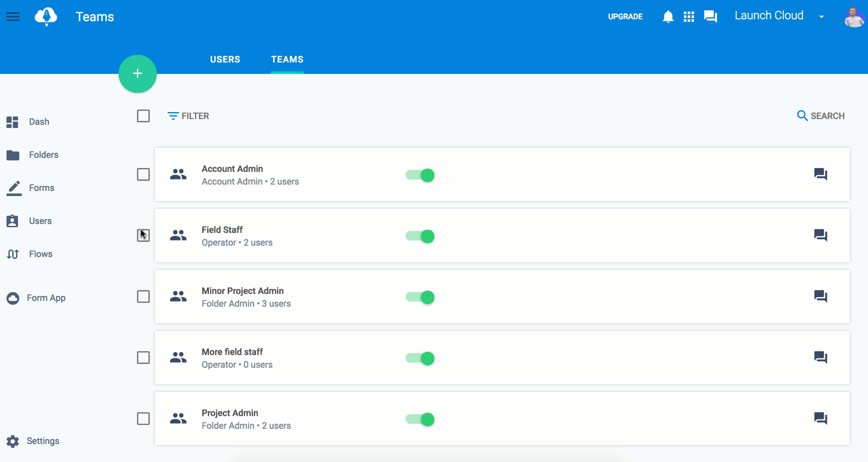
Task: Click the user profile avatar
Action: coord(854,17)
